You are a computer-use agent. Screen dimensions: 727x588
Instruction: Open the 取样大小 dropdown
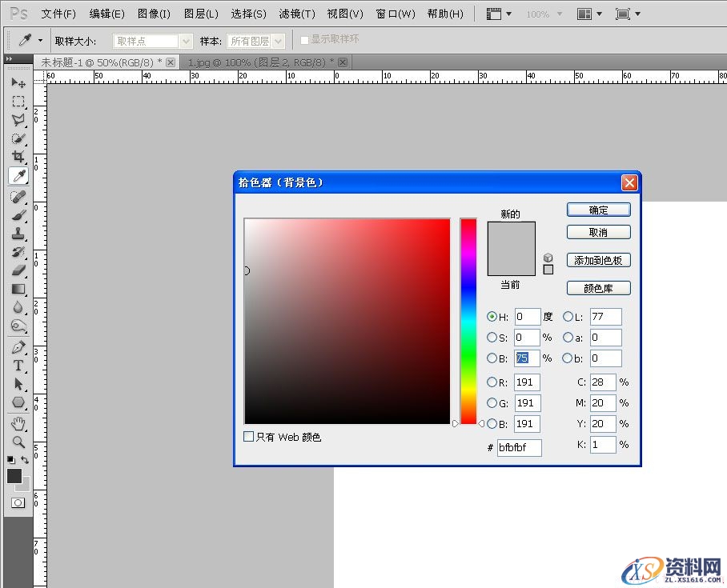(x=152, y=41)
